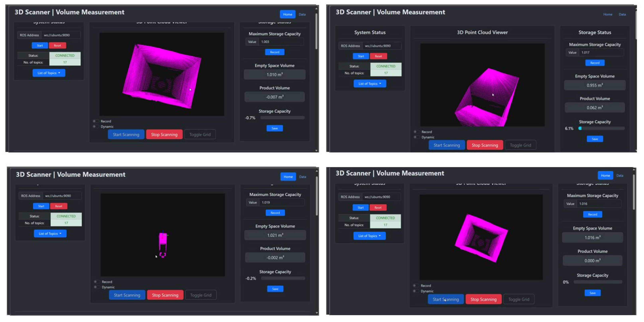Record capacity value 1.019 with Record button
644x322 pixels.
coord(275,213)
